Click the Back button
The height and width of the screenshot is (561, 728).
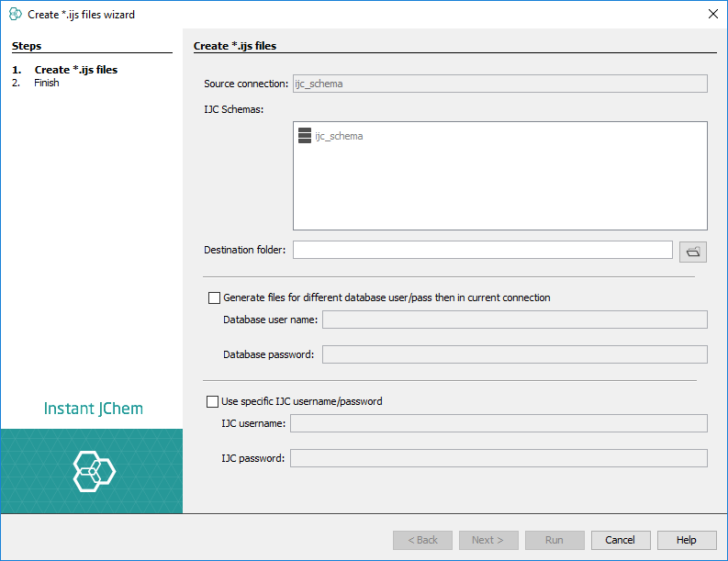422,540
